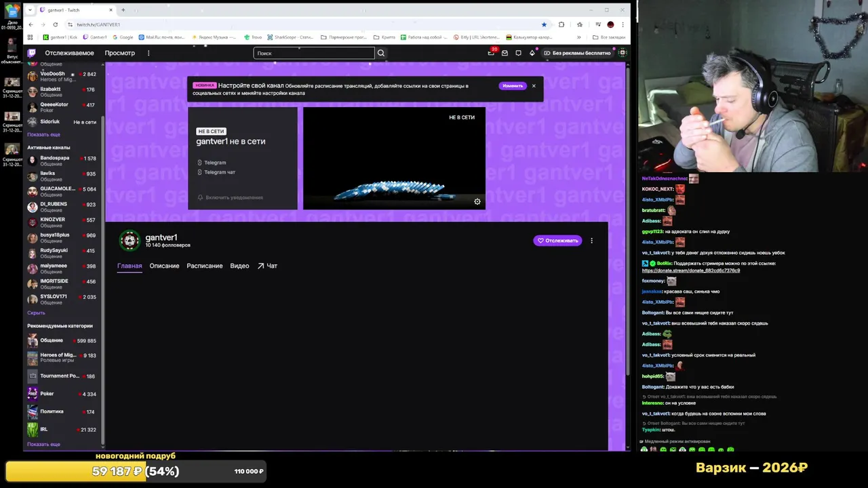Click the browser back arrow
This screenshot has height=488, width=868.
tap(31, 24)
